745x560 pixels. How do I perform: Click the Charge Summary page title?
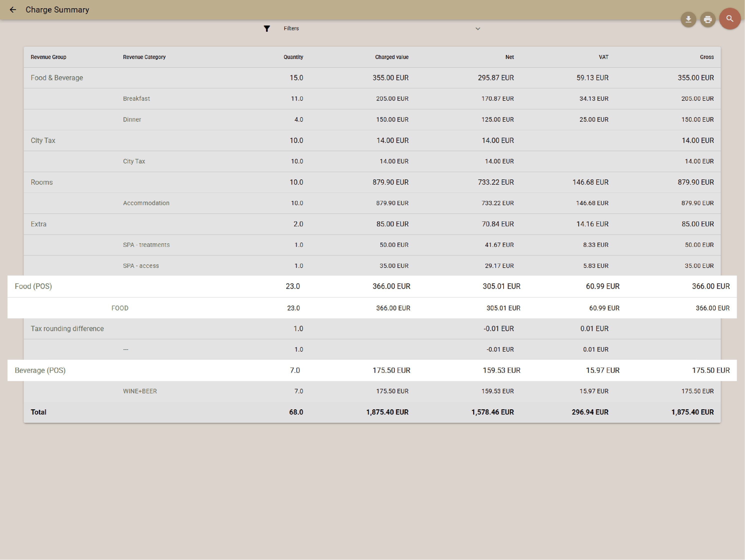pyautogui.click(x=57, y=10)
